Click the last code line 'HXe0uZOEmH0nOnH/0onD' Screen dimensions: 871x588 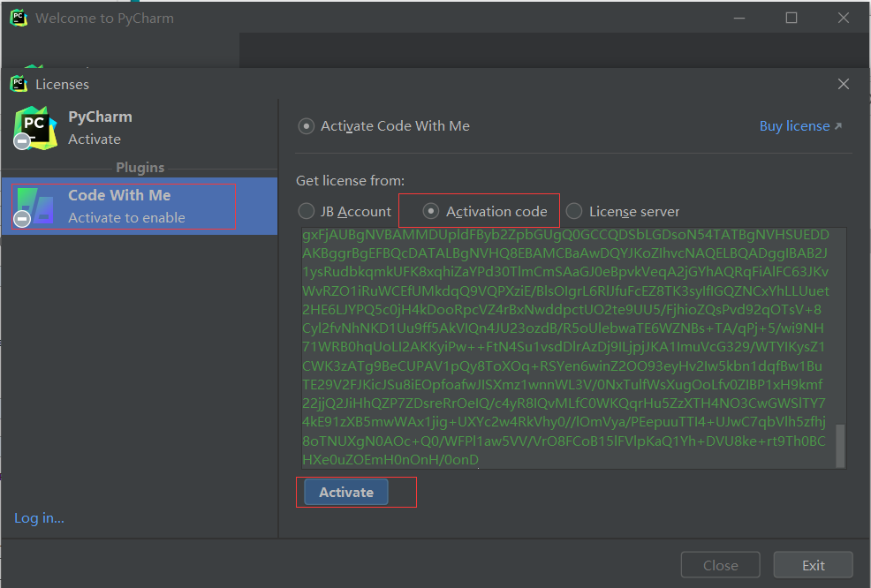390,460
